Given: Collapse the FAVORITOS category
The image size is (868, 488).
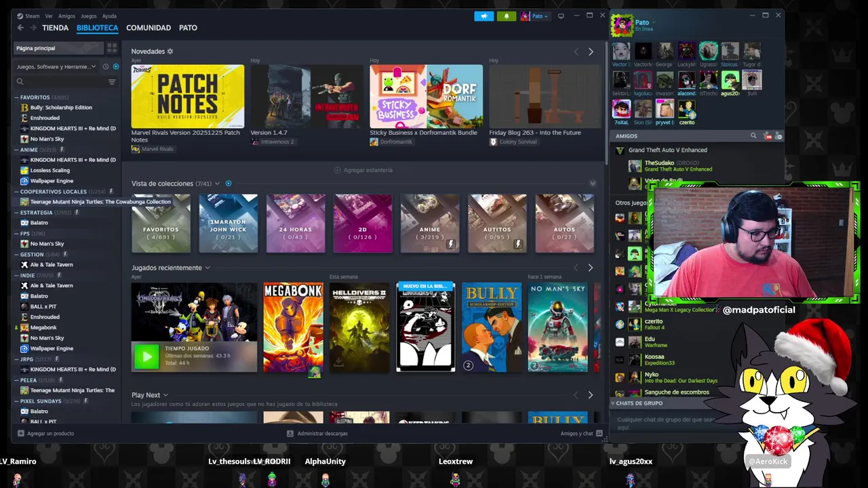Looking at the screenshot, I should point(16,98).
